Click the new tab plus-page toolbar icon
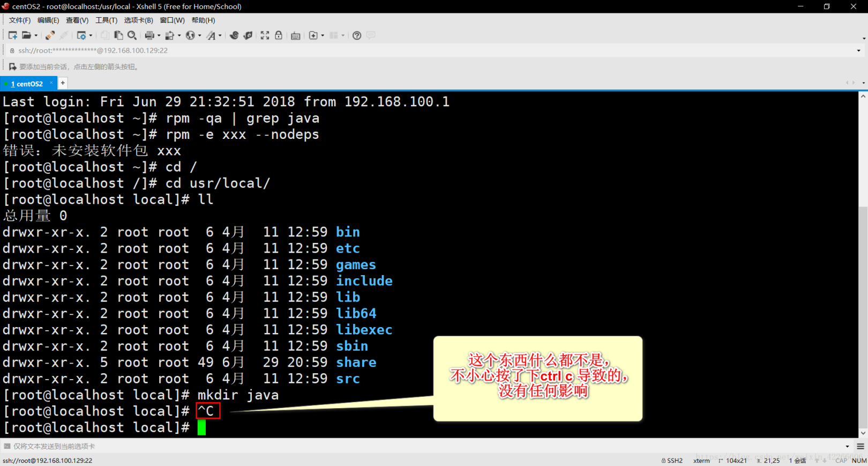 tap(313, 35)
